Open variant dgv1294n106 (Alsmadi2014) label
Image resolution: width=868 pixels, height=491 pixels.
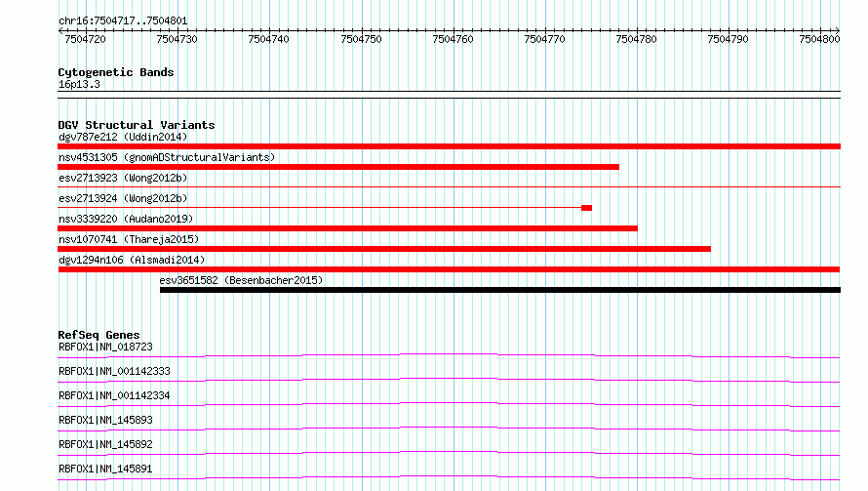(132, 260)
